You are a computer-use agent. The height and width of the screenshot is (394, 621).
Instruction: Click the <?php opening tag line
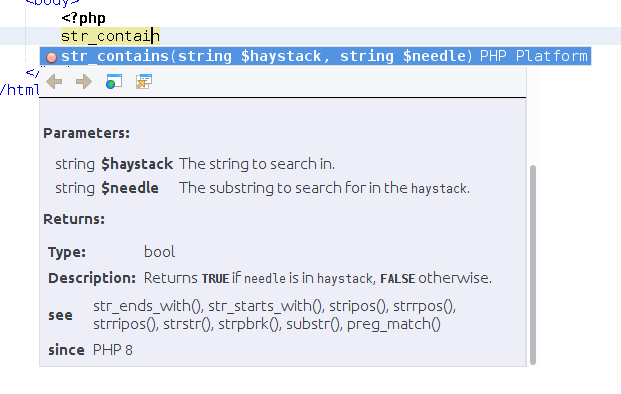click(x=84, y=18)
